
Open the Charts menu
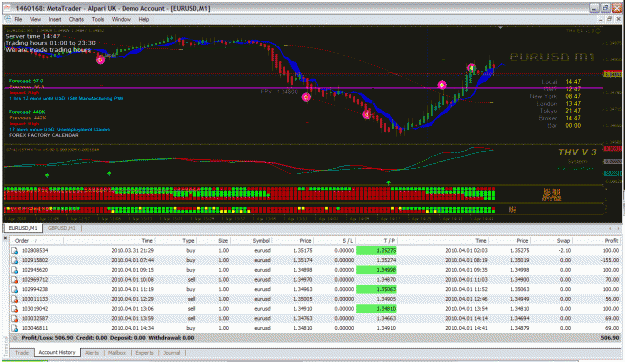pyautogui.click(x=76, y=19)
